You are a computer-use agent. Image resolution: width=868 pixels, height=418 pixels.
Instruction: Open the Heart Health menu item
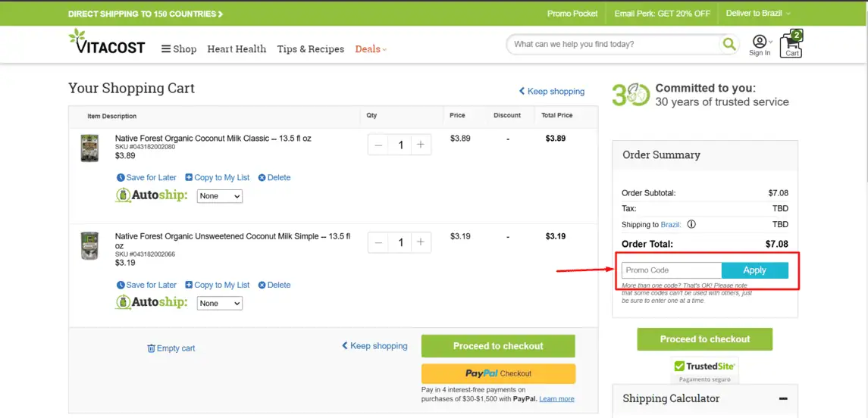(x=237, y=49)
